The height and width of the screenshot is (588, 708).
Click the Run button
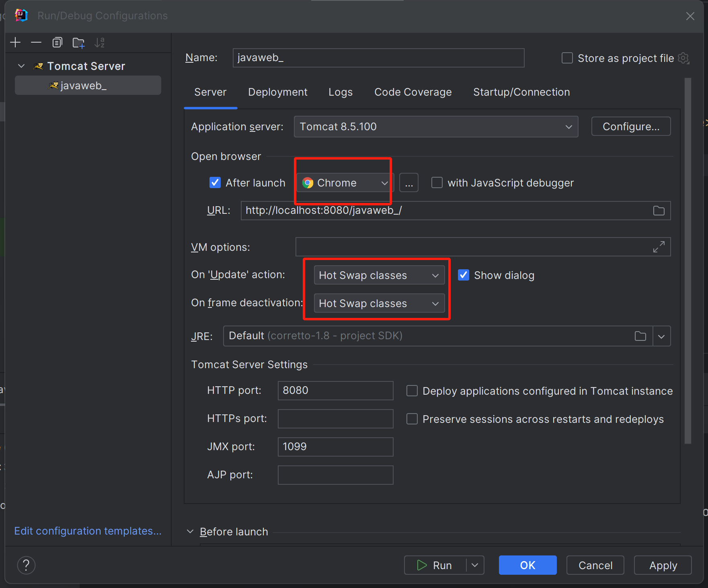click(x=435, y=565)
